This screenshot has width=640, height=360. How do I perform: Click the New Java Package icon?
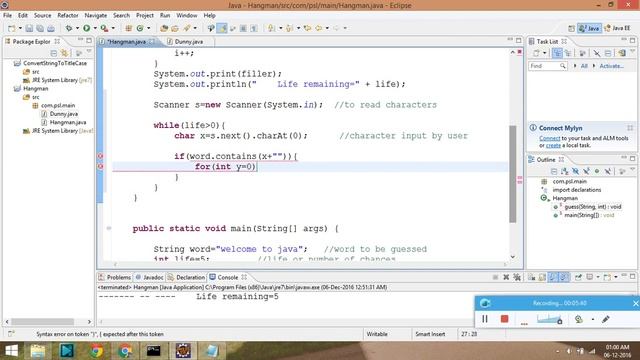point(129,28)
